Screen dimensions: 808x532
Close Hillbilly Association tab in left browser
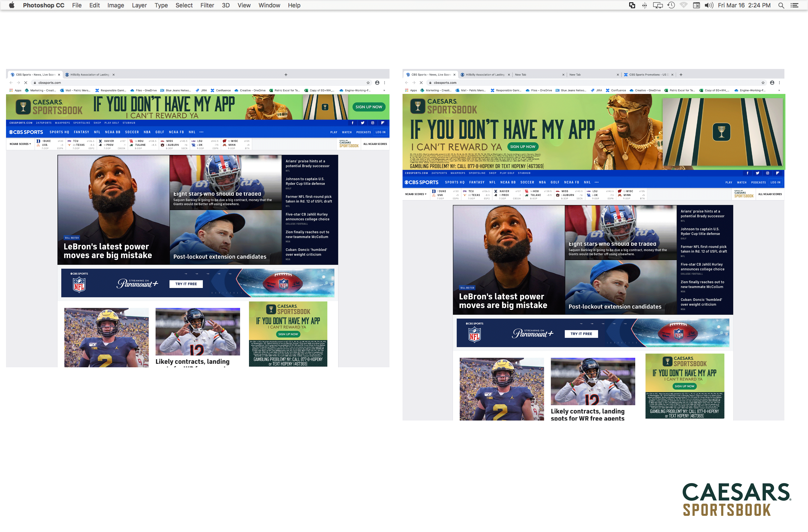(x=113, y=75)
